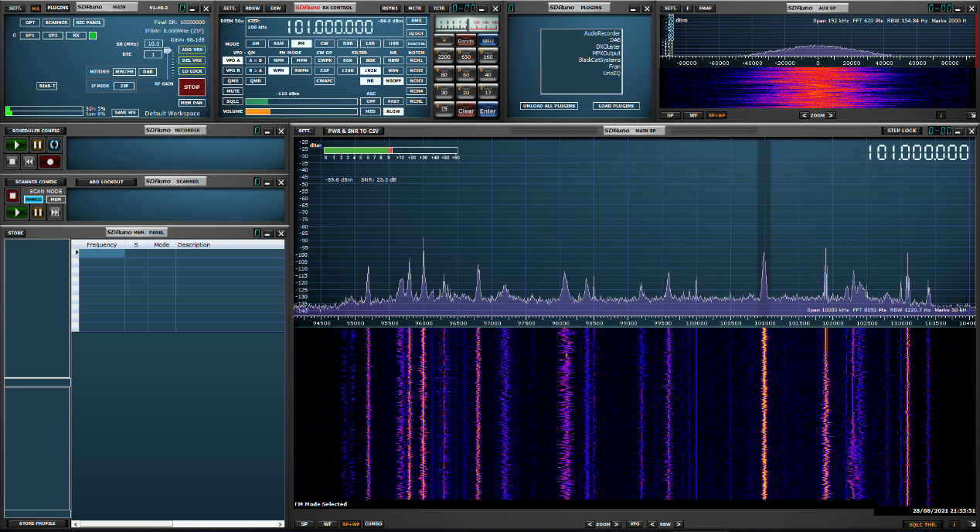Switch Main SP view to WF tab
This screenshot has height=532, width=980.
(328, 524)
